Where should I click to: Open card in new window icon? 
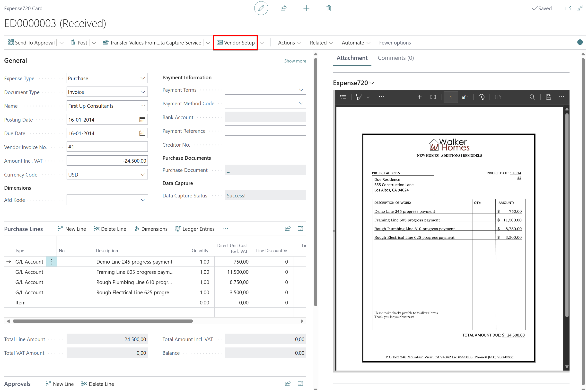[x=568, y=8]
